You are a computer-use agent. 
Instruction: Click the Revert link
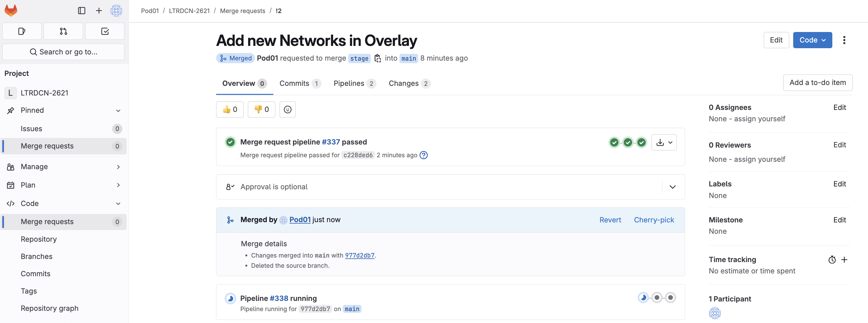(610, 220)
